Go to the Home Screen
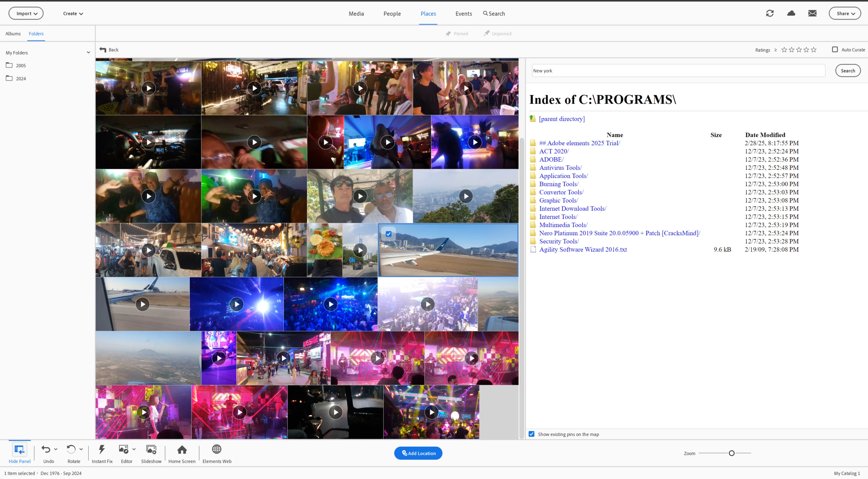868x479 pixels. pos(182,450)
